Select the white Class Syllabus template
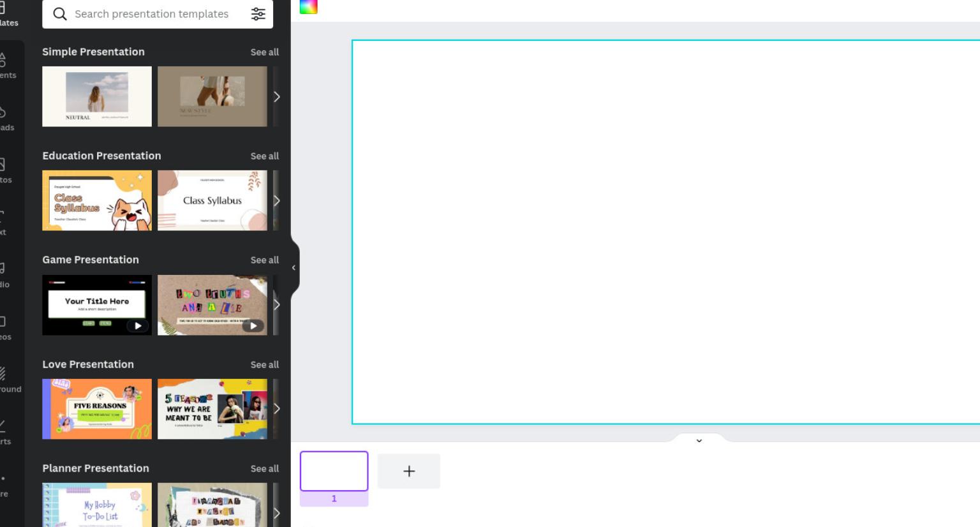This screenshot has height=527, width=980. (212, 200)
